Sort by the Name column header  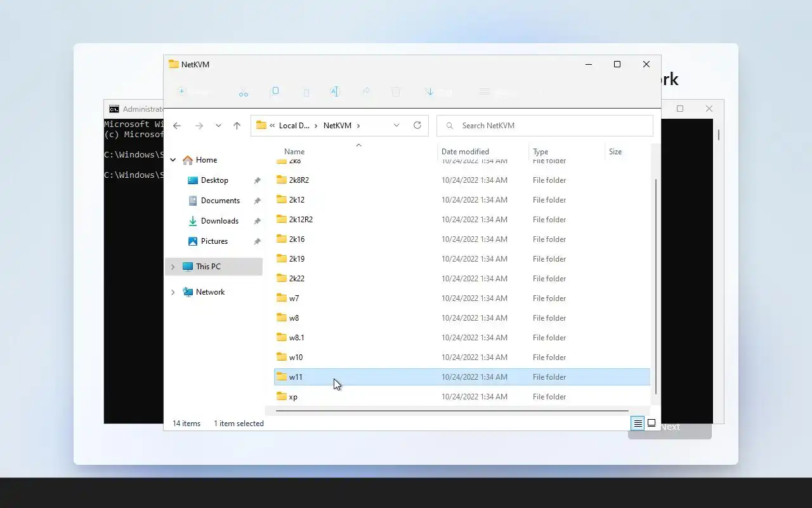point(294,152)
